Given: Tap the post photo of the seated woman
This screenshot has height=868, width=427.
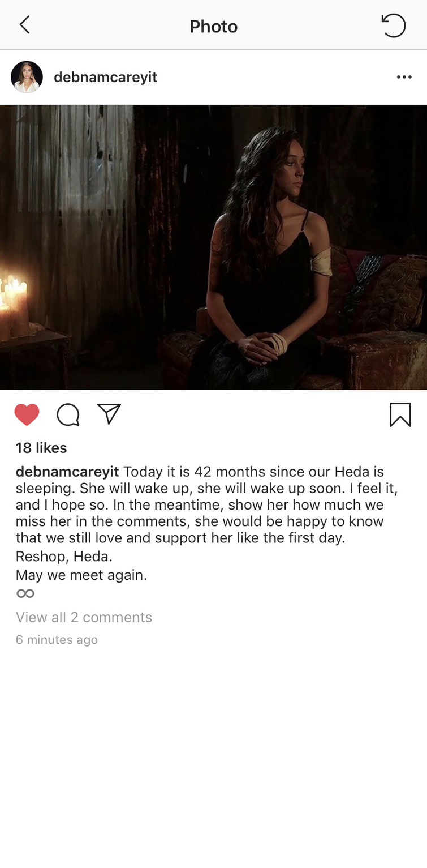Looking at the screenshot, I should point(213,247).
